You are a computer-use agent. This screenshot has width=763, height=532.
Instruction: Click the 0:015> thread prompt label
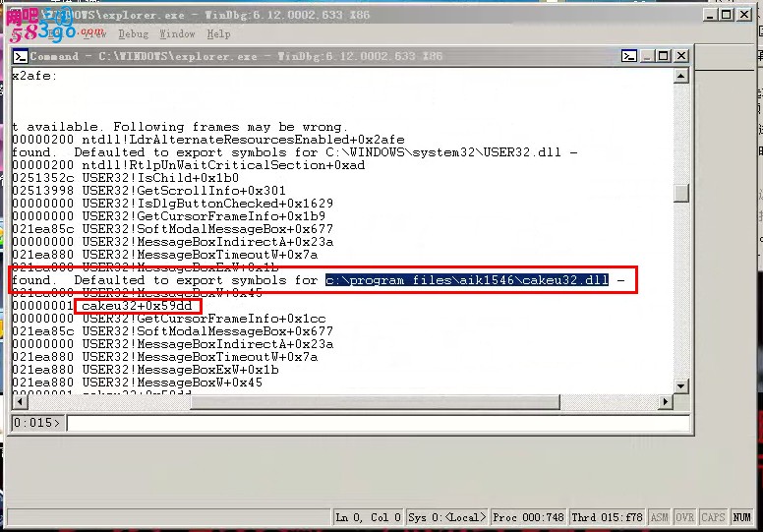click(x=37, y=423)
